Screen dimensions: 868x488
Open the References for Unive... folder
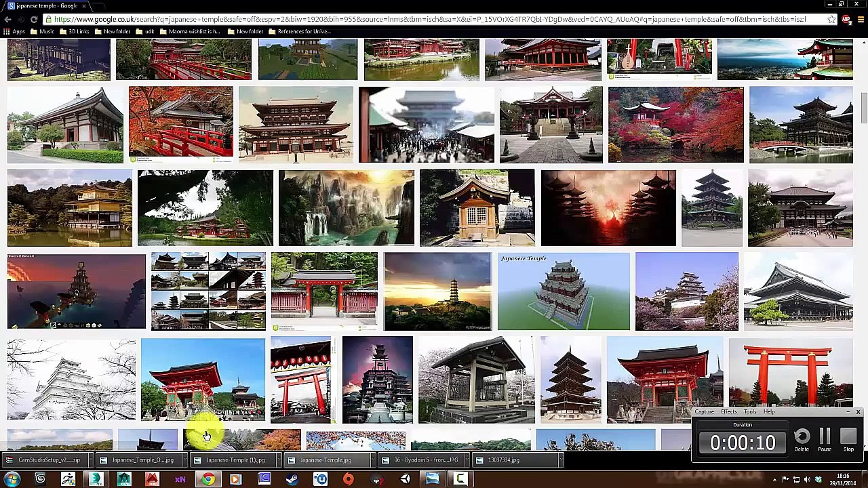pyautogui.click(x=298, y=31)
